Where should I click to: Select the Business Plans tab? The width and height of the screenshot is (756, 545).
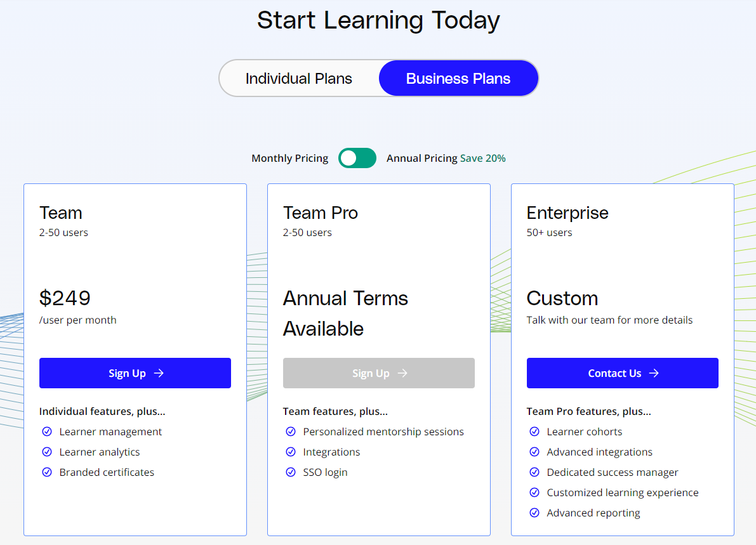click(458, 79)
